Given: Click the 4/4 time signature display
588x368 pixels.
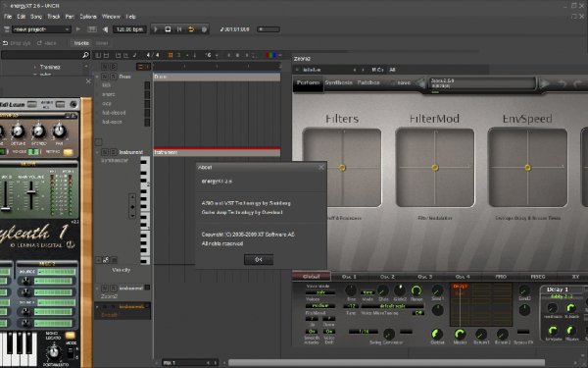Looking at the screenshot, I should (x=152, y=55).
